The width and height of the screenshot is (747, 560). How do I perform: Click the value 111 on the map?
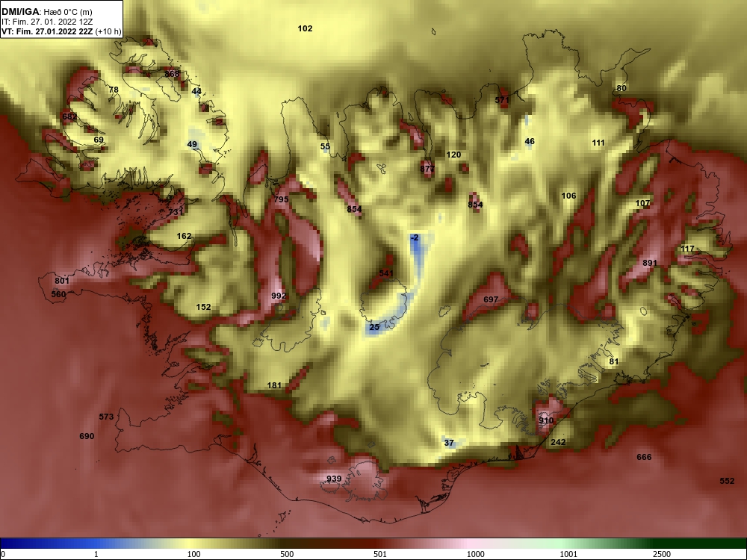coord(598,143)
